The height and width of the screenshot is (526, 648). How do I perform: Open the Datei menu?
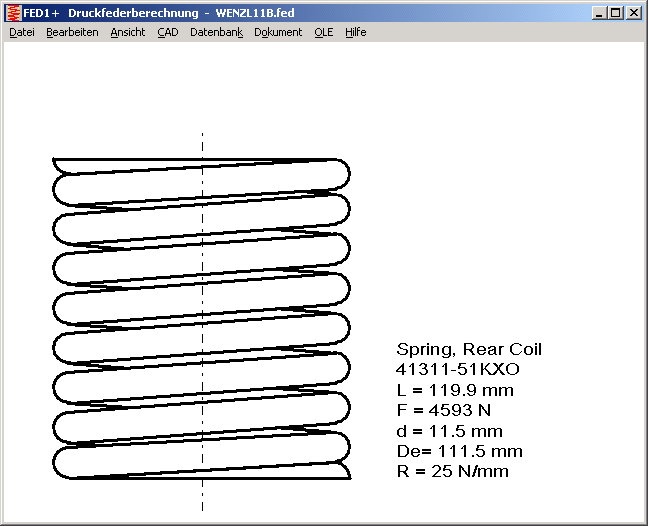click(x=22, y=32)
